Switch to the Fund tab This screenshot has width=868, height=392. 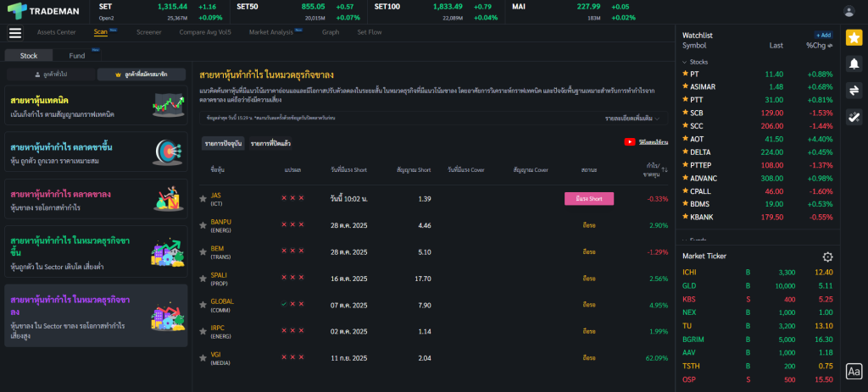coord(76,55)
